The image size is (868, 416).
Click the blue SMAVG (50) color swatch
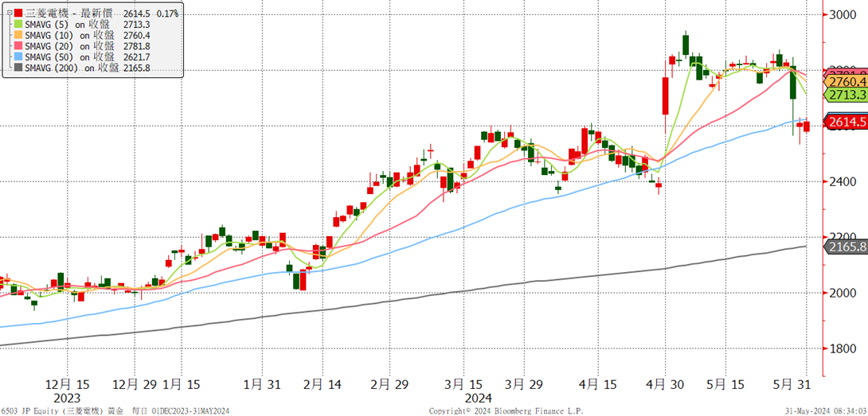click(19, 57)
